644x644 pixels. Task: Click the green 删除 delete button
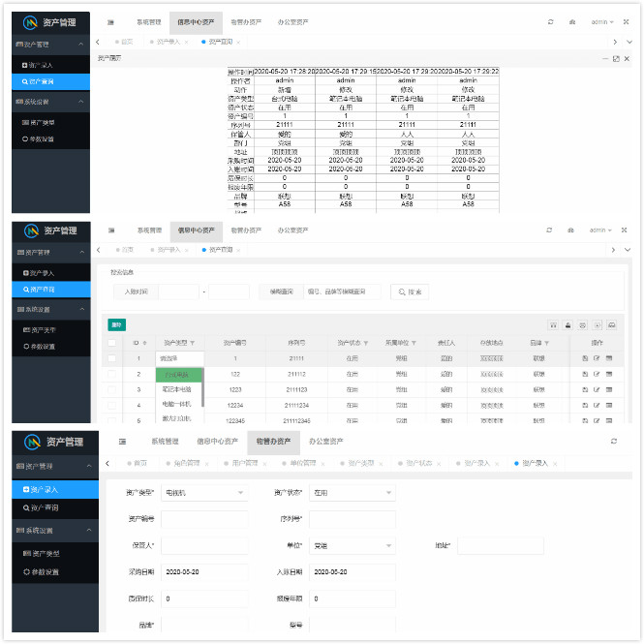116,324
